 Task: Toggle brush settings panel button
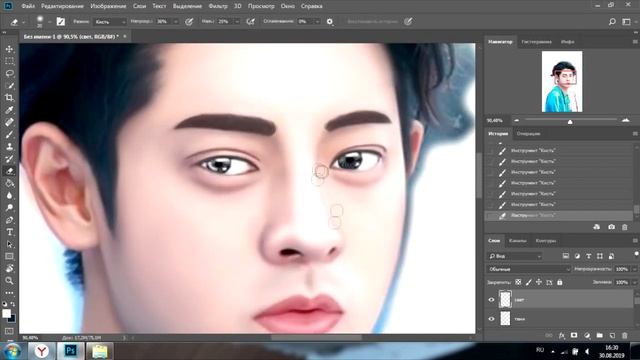61,22
